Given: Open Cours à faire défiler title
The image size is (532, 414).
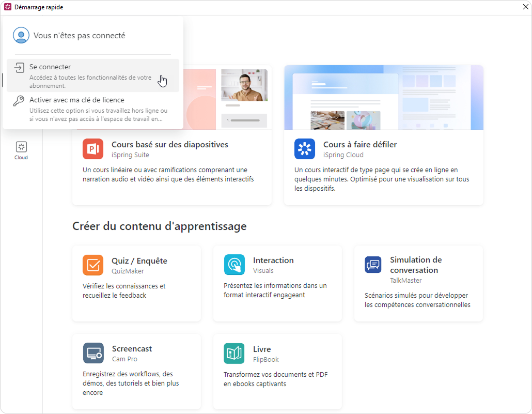Looking at the screenshot, I should click(359, 145).
